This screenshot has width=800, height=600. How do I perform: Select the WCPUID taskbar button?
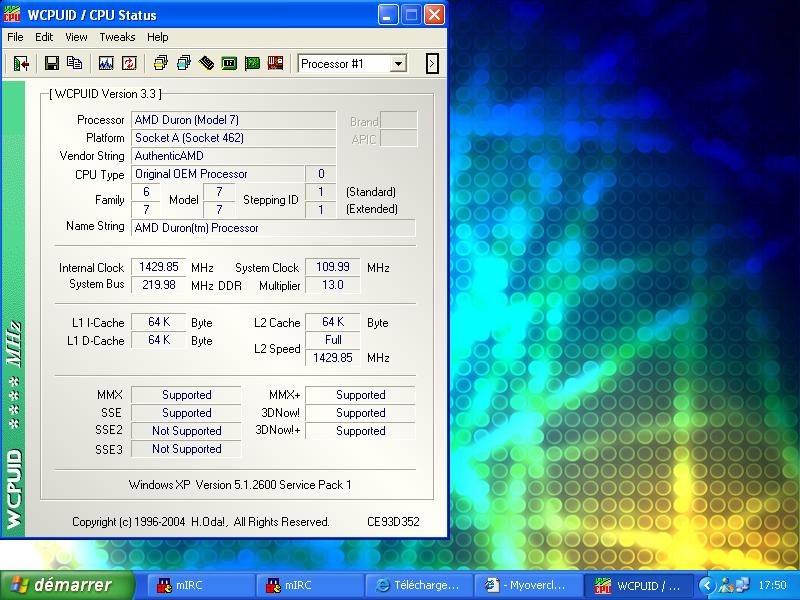click(638, 585)
